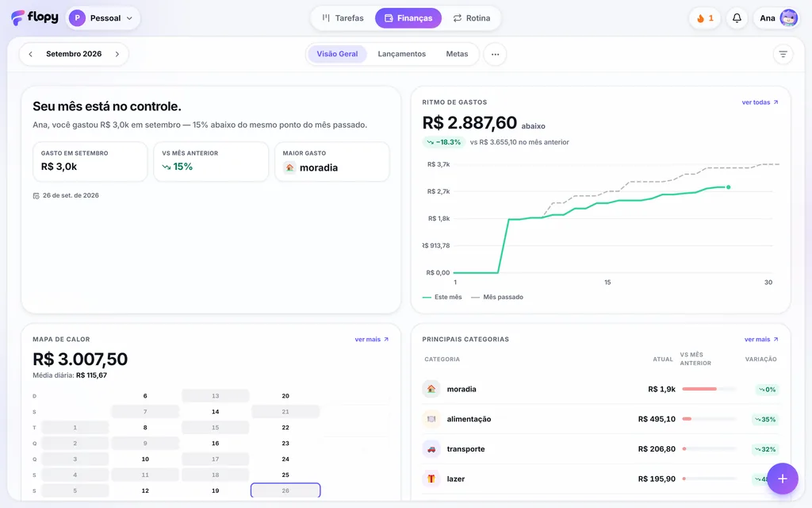Open the Metas view
The width and height of the screenshot is (812, 508).
(457, 54)
